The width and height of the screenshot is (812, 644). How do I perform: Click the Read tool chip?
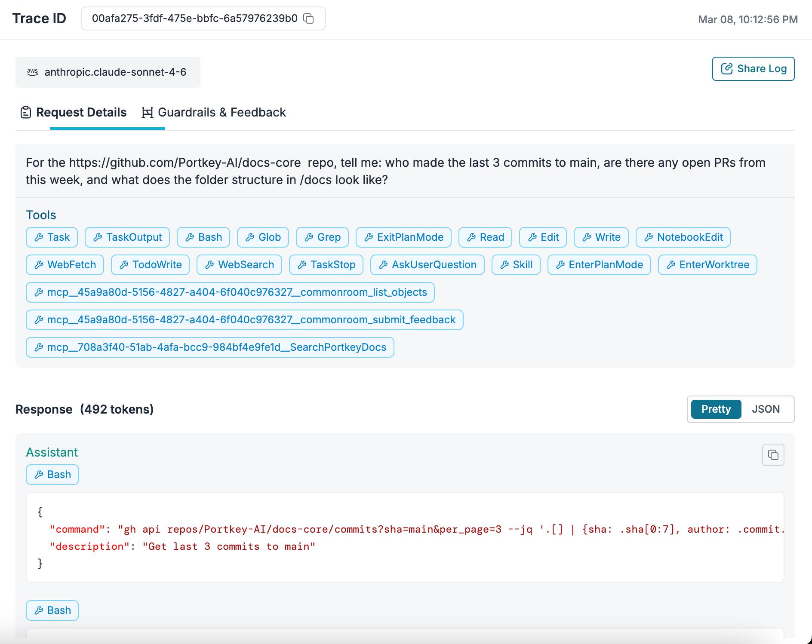click(485, 237)
